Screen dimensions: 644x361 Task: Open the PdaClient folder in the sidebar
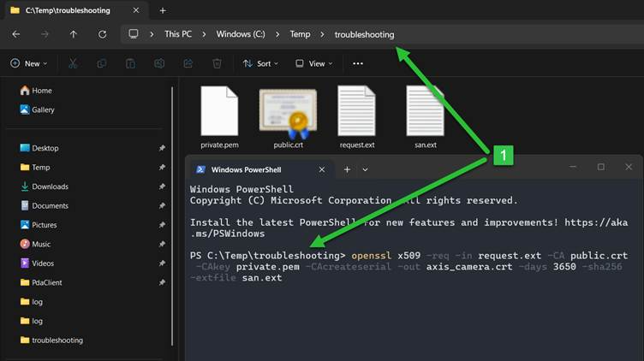[41, 282]
